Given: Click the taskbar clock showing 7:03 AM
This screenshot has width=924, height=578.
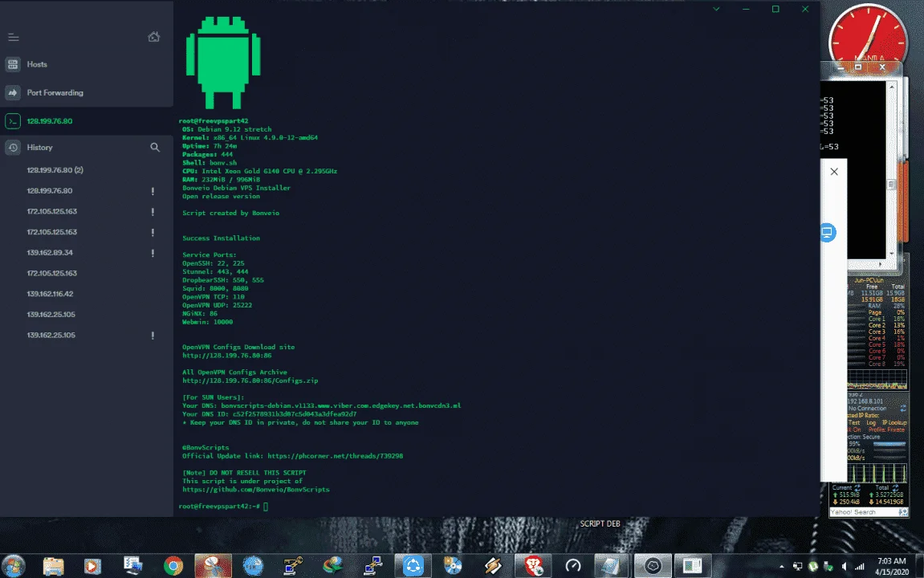Looking at the screenshot, I should pyautogui.click(x=891, y=566).
